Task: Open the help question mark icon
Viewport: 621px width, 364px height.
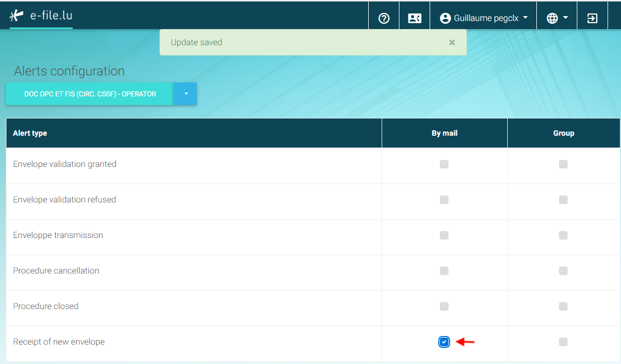Action: [x=384, y=18]
